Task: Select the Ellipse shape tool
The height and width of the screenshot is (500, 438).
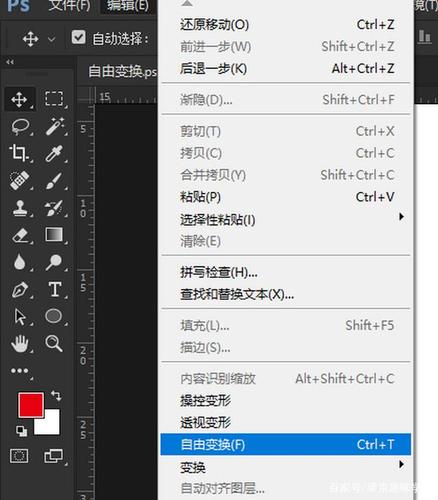Action: coord(54,316)
